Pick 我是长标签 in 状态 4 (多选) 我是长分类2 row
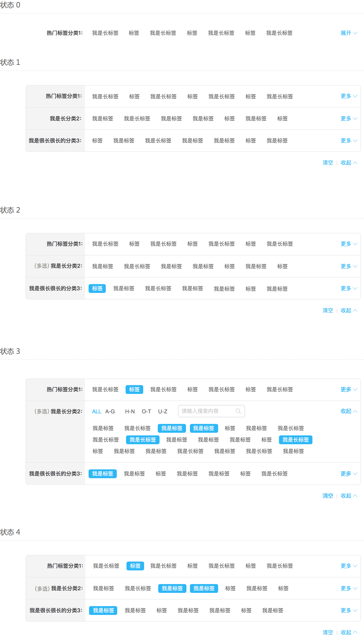364x637 pixels. click(x=138, y=588)
